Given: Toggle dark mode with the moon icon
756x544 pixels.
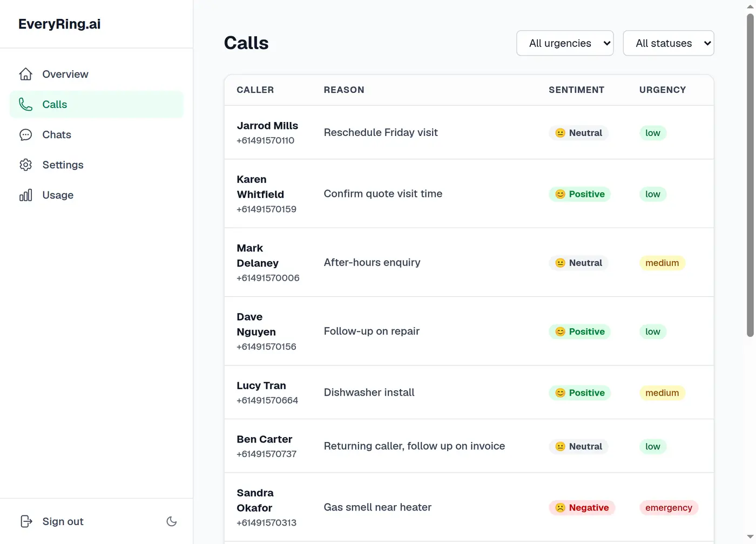Looking at the screenshot, I should point(172,521).
